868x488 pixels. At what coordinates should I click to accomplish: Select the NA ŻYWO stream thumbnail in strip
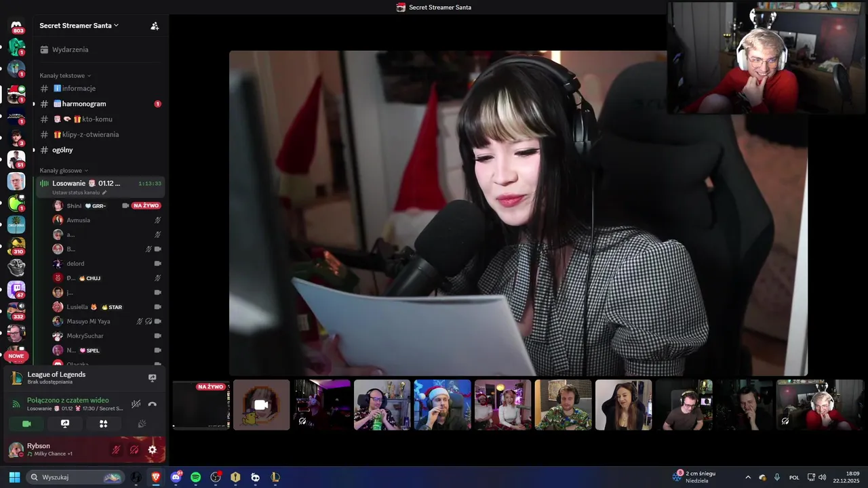click(x=201, y=405)
